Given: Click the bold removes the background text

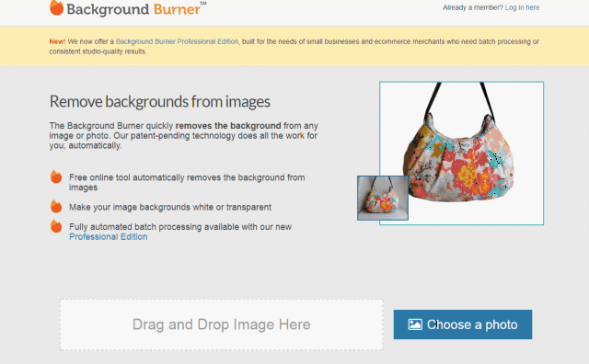Looking at the screenshot, I should [228, 126].
